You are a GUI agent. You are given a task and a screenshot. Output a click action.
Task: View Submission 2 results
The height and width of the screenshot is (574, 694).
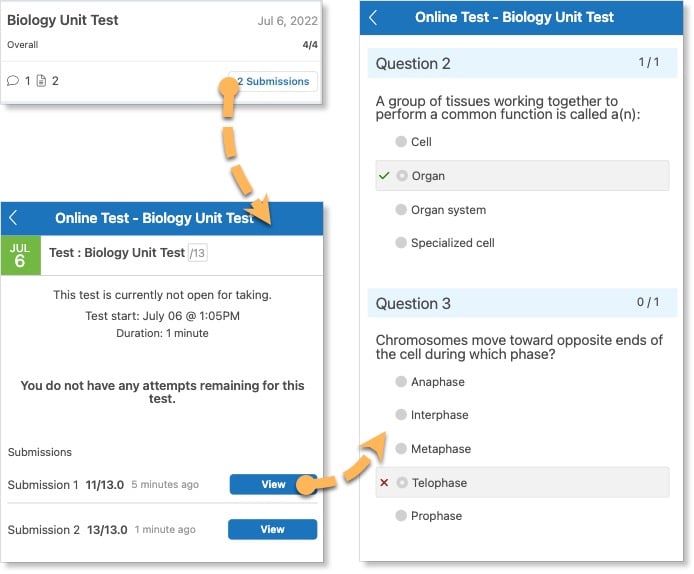(273, 529)
